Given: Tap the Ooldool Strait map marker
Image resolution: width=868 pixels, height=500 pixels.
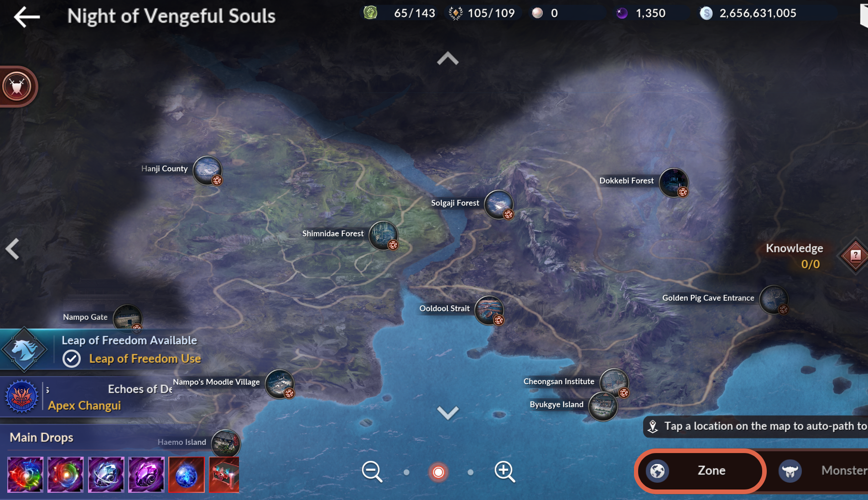Looking at the screenshot, I should coord(489,310).
